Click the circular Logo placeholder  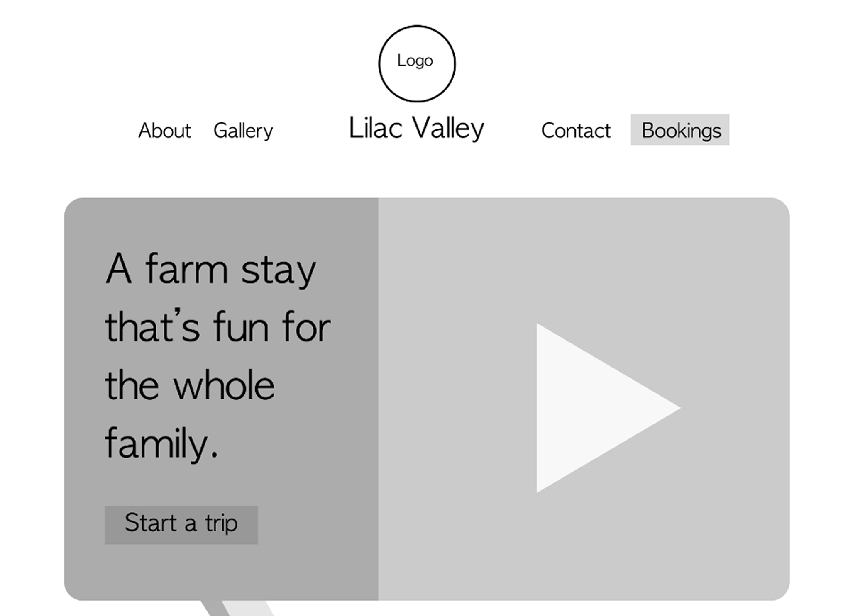(x=417, y=63)
